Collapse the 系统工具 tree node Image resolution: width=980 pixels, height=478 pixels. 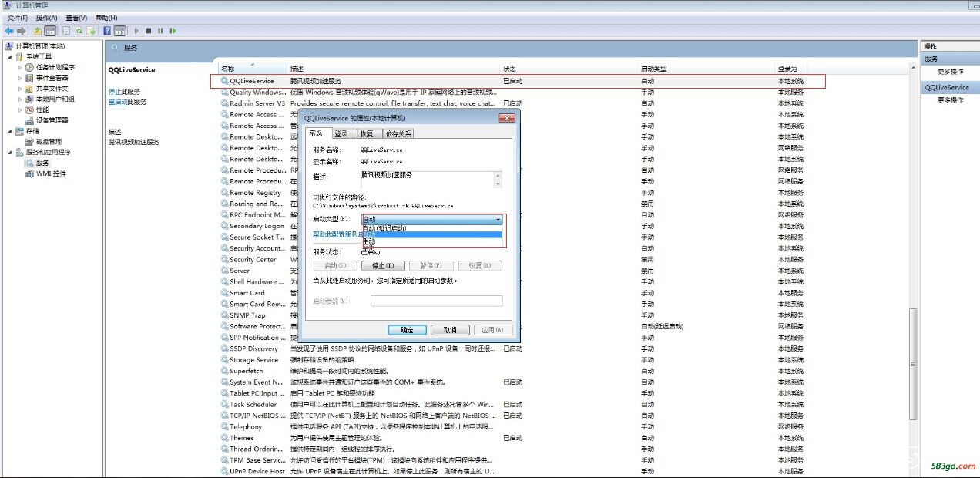coord(10,56)
